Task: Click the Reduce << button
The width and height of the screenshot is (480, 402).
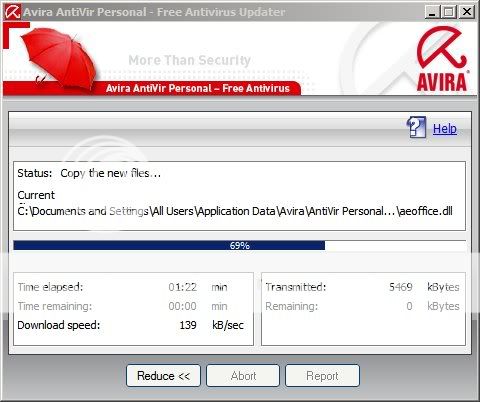Action: (x=163, y=376)
